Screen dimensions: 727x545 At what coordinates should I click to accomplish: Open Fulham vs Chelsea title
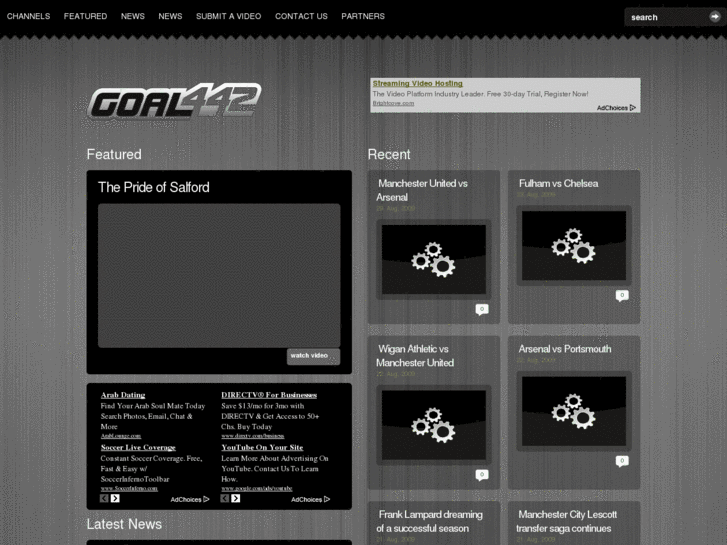click(558, 184)
